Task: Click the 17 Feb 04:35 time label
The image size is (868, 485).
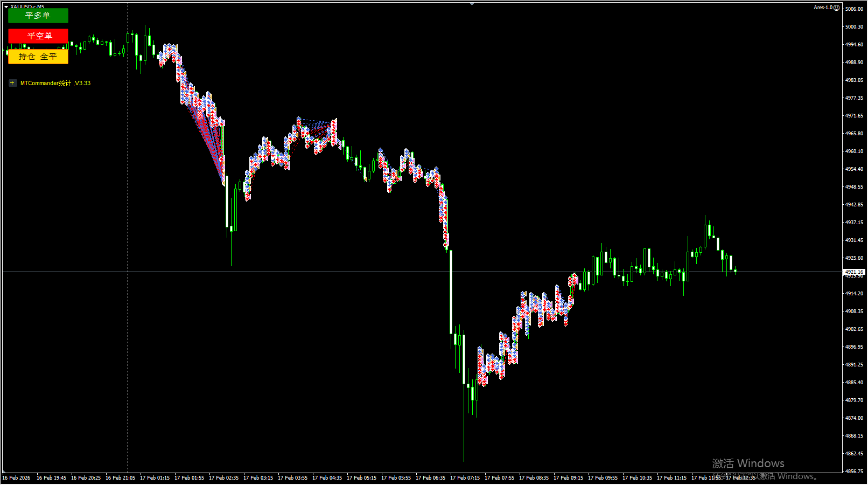Action: click(x=327, y=478)
